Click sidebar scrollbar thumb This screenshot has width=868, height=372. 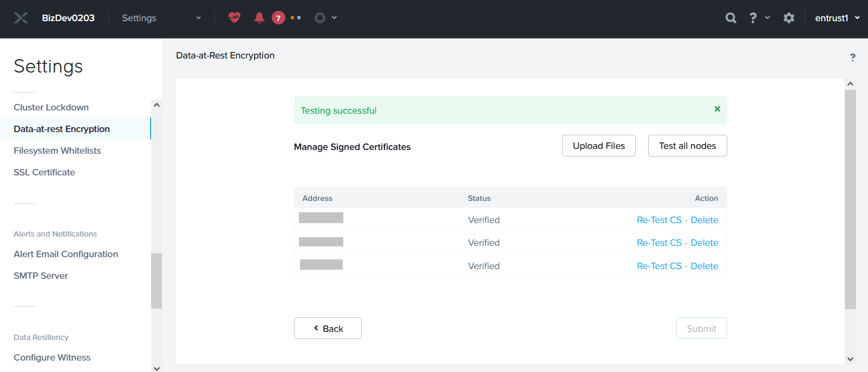coord(156,281)
